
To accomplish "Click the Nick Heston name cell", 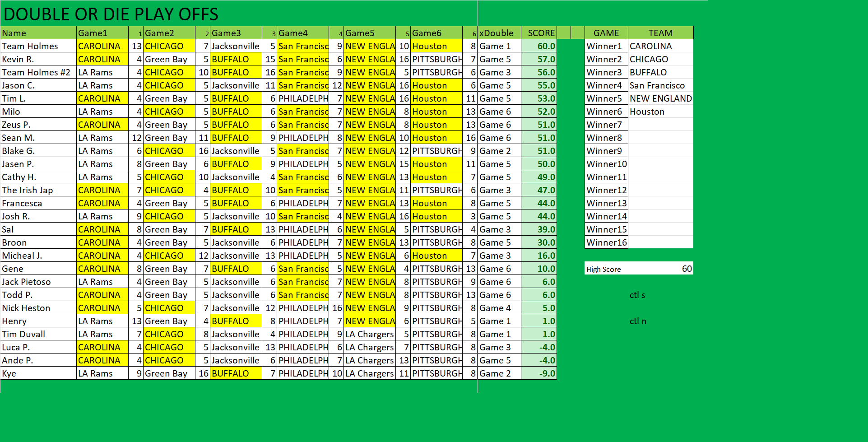I will 38,308.
